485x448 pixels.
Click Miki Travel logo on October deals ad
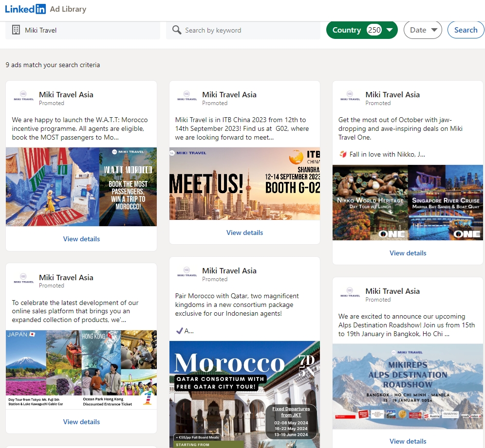(x=350, y=96)
